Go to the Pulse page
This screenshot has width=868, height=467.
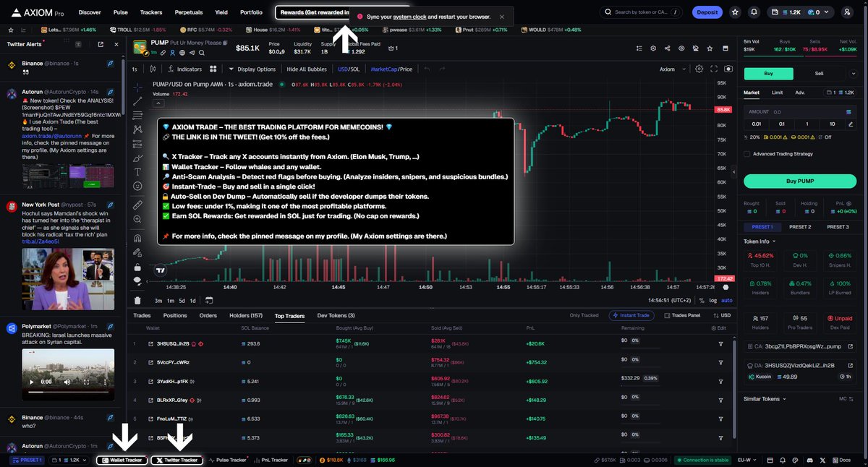pyautogui.click(x=121, y=12)
